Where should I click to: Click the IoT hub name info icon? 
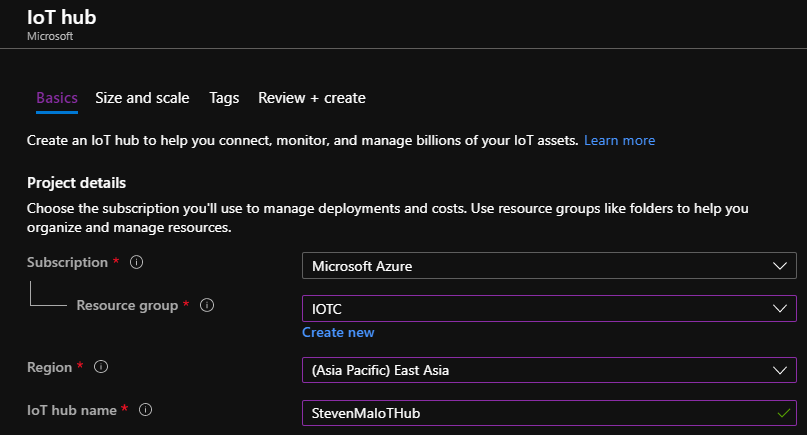click(146, 410)
